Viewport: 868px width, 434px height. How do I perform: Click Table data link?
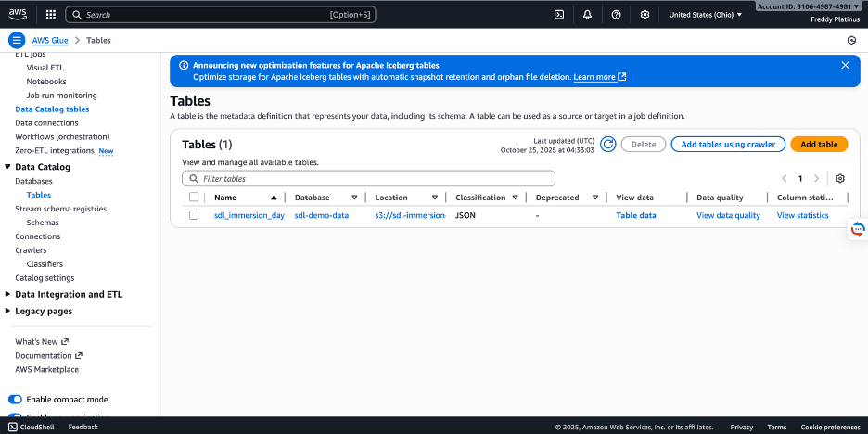point(636,215)
